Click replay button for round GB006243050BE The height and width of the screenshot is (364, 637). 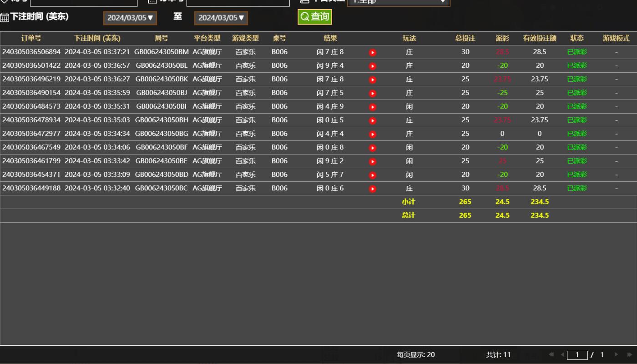click(373, 161)
